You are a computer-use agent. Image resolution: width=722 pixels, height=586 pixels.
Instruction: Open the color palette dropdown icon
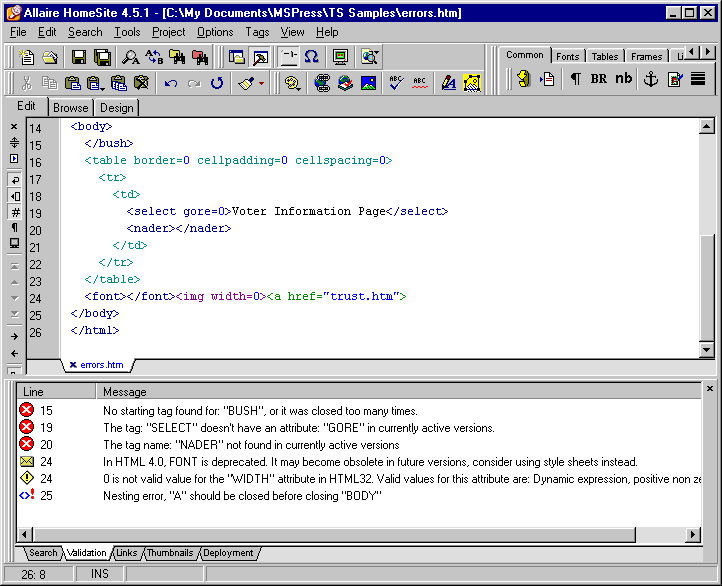tap(292, 83)
